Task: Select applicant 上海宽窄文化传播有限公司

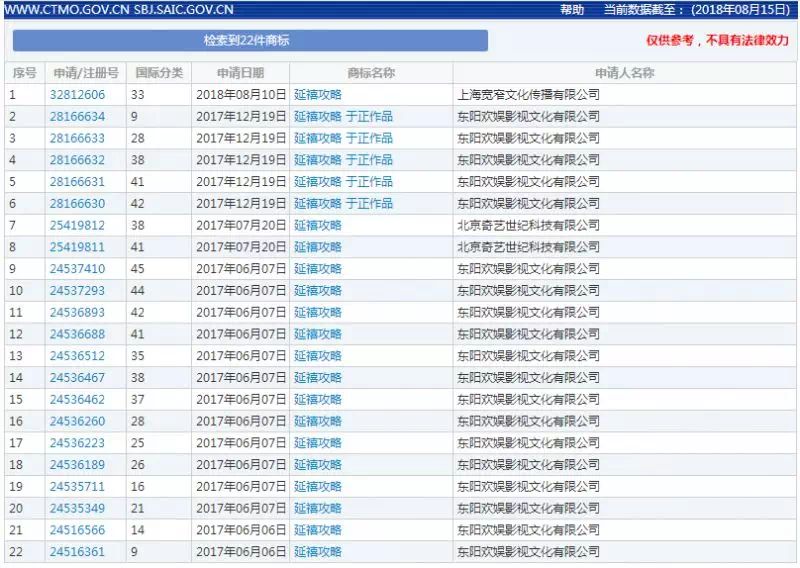Action: coord(528,94)
